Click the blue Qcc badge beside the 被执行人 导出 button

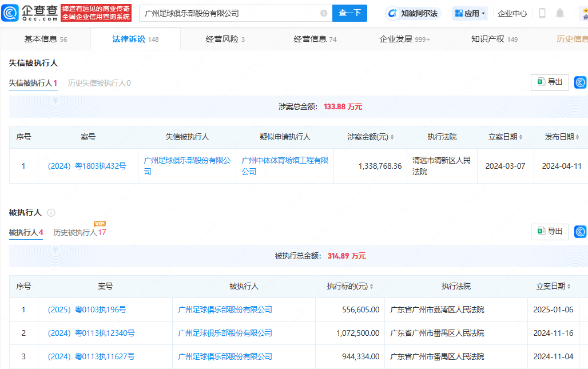(x=580, y=232)
